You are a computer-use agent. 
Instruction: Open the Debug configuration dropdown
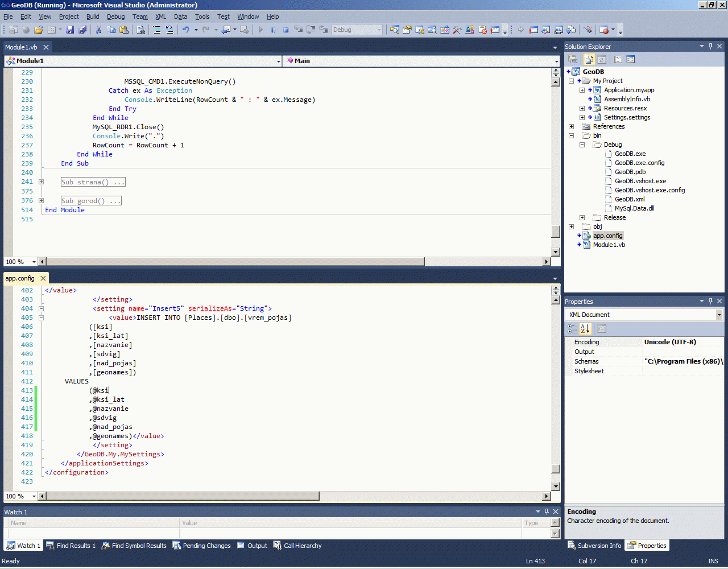point(379,30)
